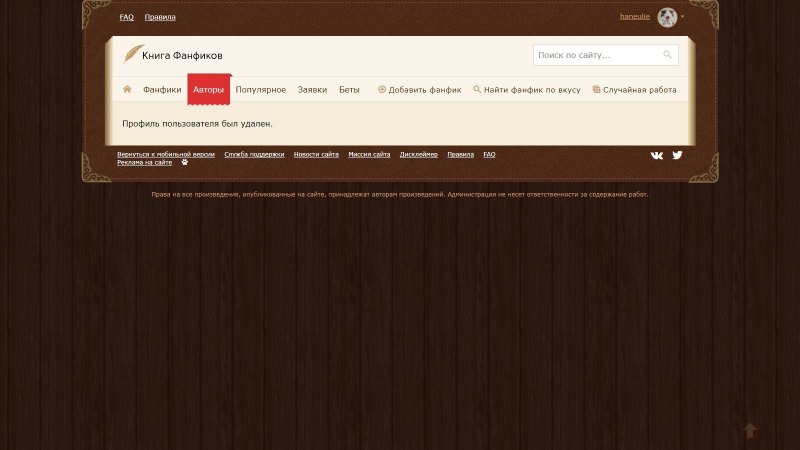Click the paw icon in footer
The width and height of the screenshot is (800, 450).
click(x=184, y=162)
